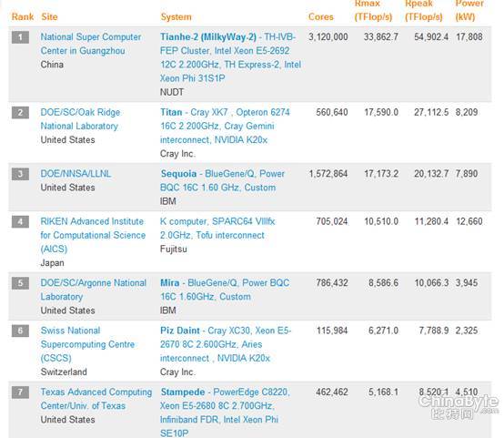Select the Rpeak value 54,902.4

coord(431,37)
